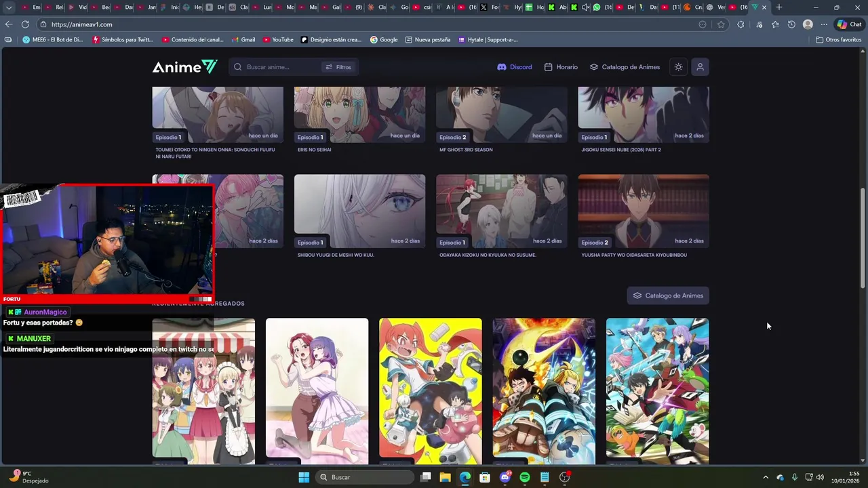The image size is (868, 488).
Task: Open the Filtros filter options
Action: (x=338, y=67)
